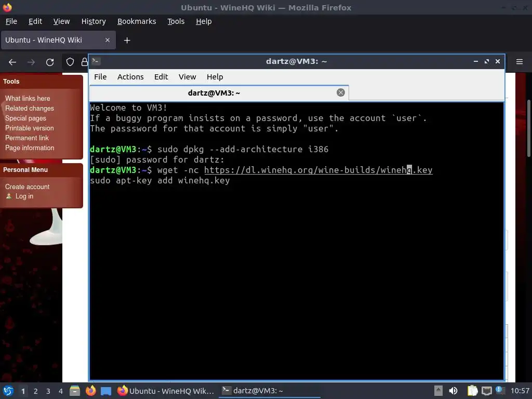Reload the WineHQ Wiki page
Viewport: 532px width, 399px height.
pos(50,62)
